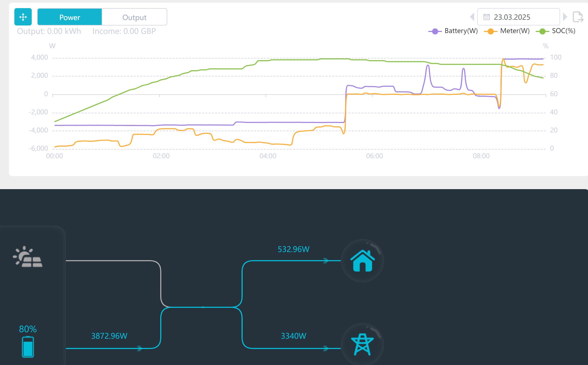Switch to the Output tab
Viewport: 588px width, 365px height.
tap(134, 17)
